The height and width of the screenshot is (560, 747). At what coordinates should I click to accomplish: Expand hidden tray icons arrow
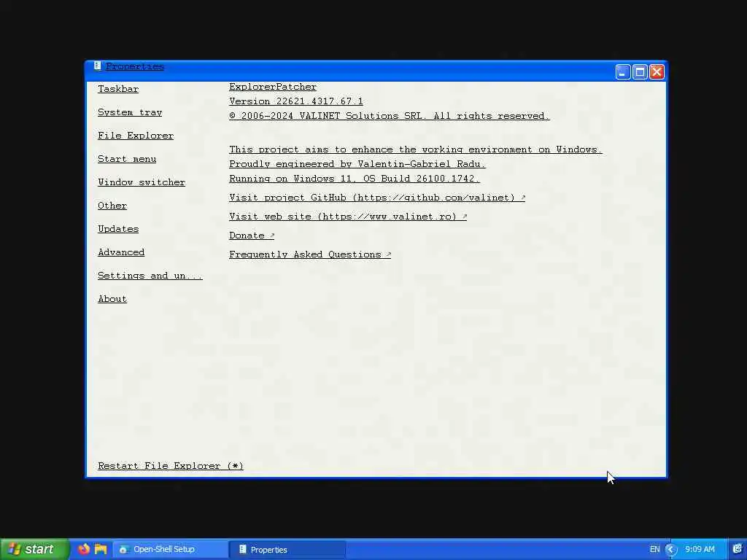pyautogui.click(x=671, y=550)
